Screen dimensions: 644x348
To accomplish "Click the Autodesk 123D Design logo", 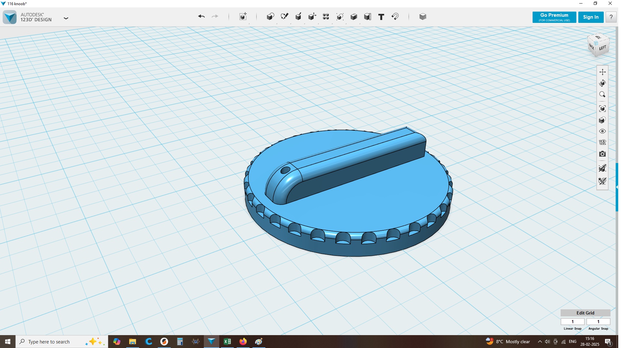I will [x=10, y=17].
